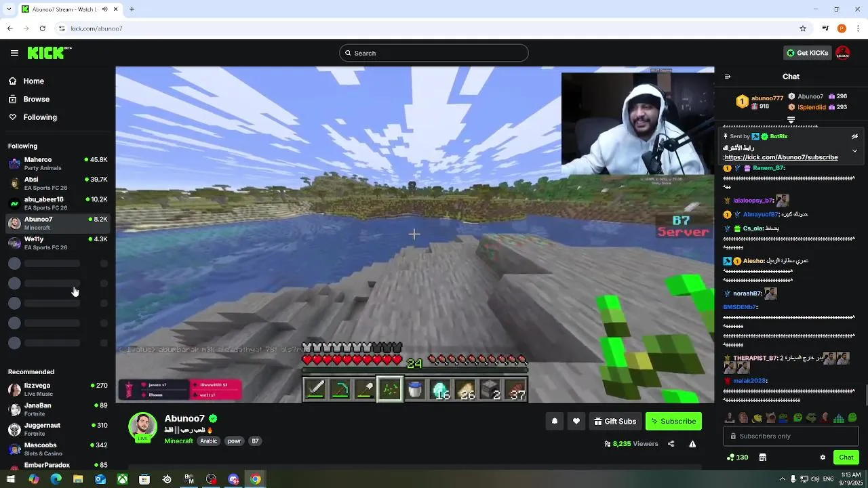Viewport: 868px width, 488px height.
Task: Click the B7 tag
Action: tap(255, 441)
